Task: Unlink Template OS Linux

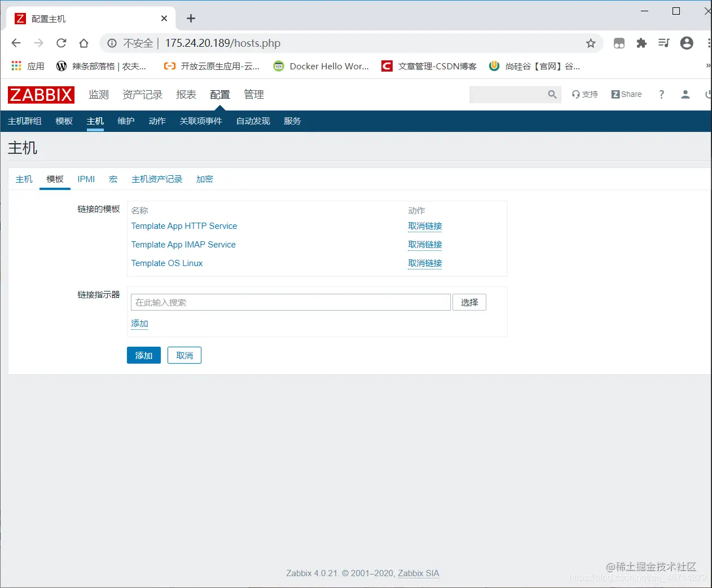Action: [425, 263]
